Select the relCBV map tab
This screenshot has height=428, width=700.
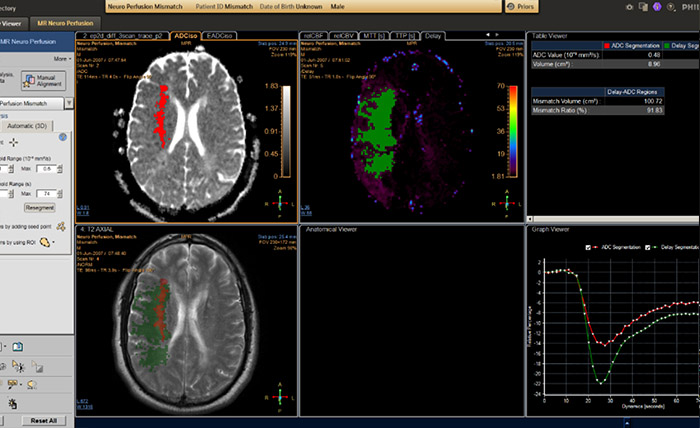click(344, 36)
